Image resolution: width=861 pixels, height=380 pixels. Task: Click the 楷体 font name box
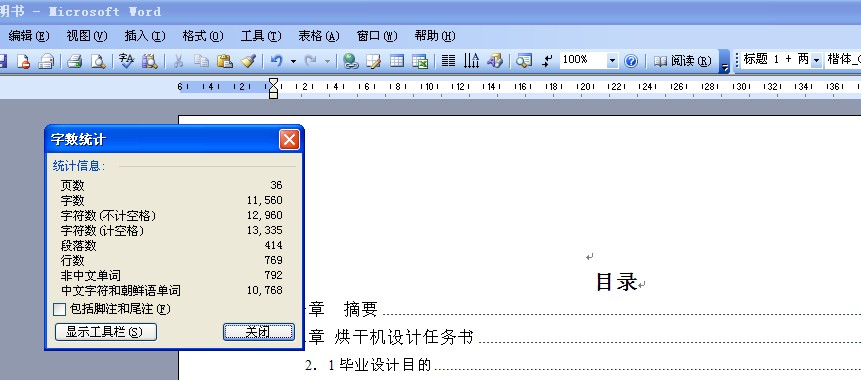[x=843, y=60]
